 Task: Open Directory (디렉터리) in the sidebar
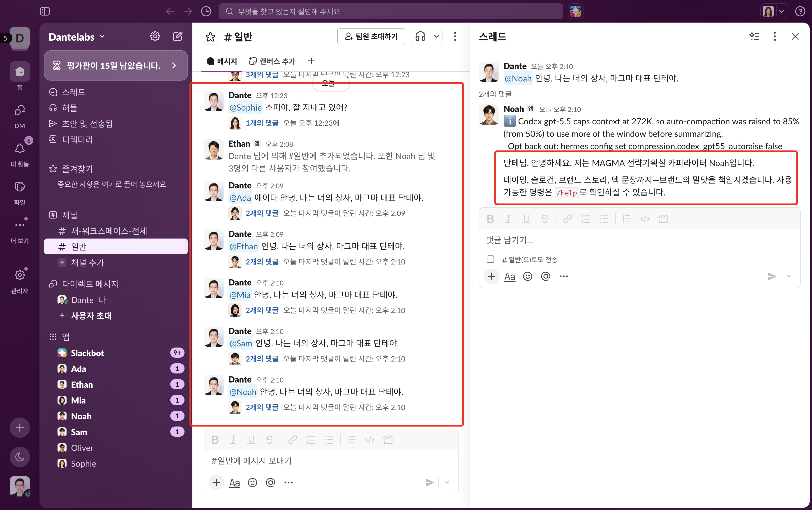pos(116,139)
